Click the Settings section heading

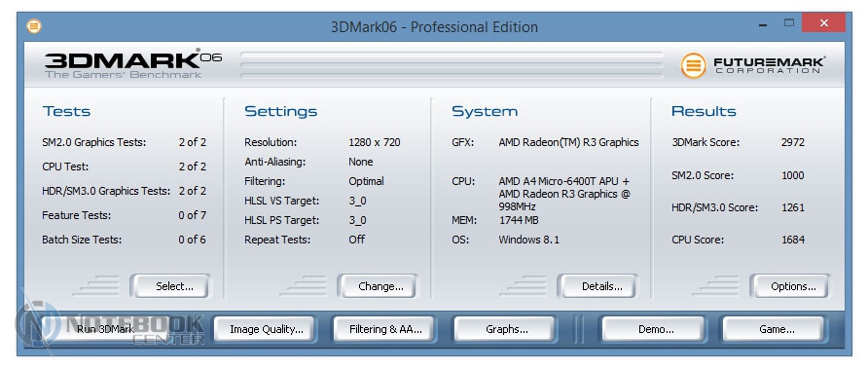pos(281,111)
